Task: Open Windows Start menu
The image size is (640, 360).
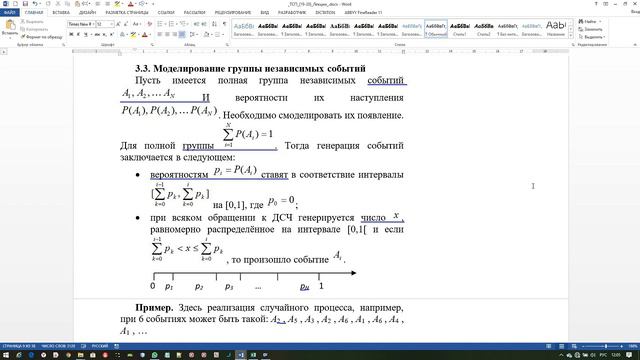Action: (6, 355)
